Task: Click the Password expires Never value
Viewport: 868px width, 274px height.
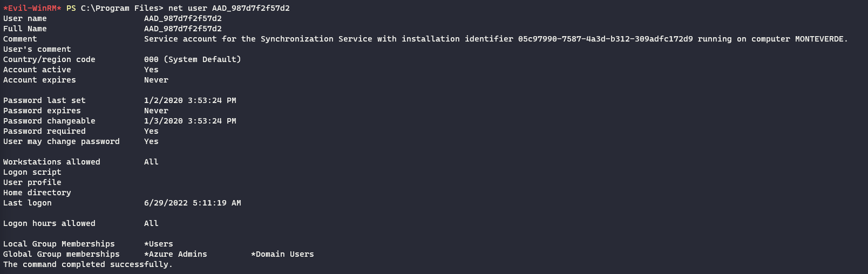Action: [x=156, y=111]
